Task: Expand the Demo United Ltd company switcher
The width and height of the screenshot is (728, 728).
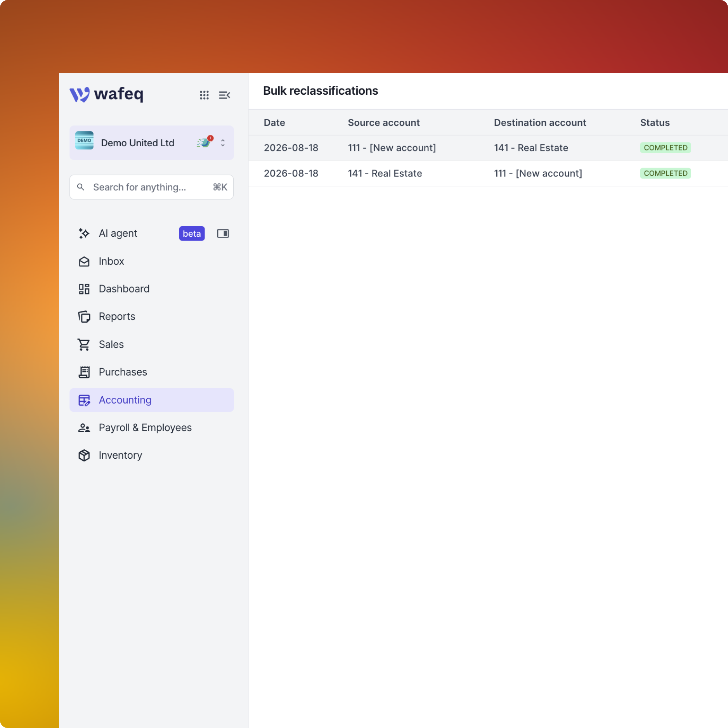Action: (x=223, y=143)
